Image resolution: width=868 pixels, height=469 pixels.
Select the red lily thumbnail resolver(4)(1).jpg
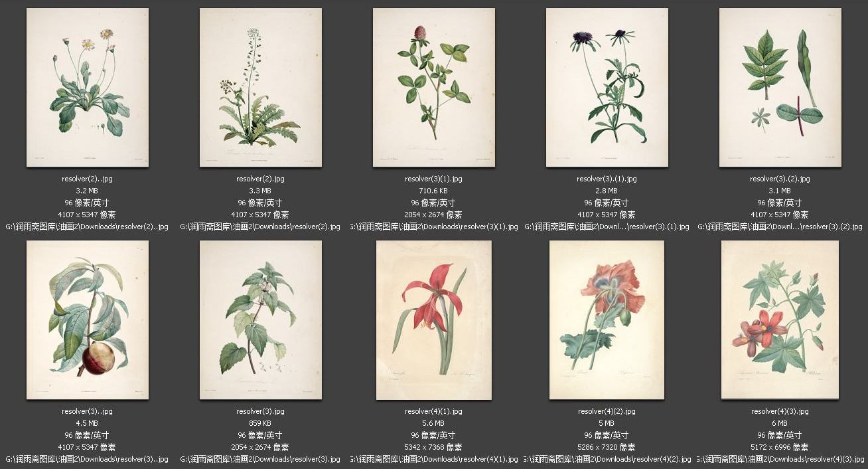tap(434, 320)
